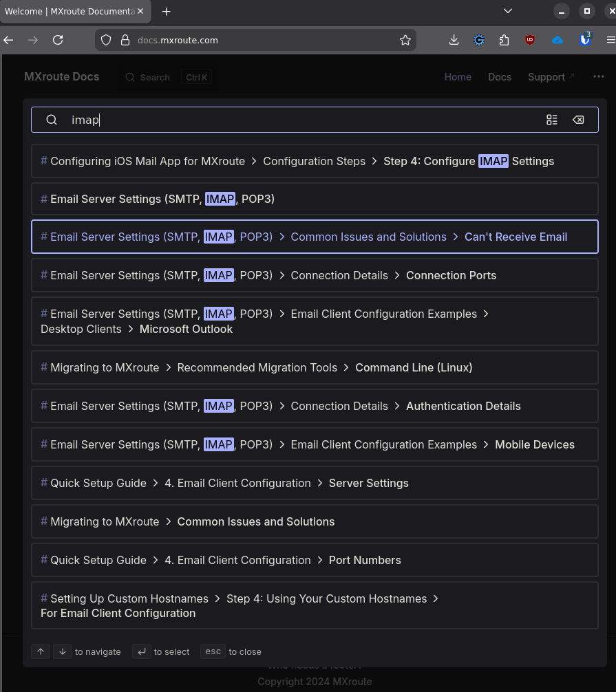Minimize the browser window

pyautogui.click(x=561, y=12)
